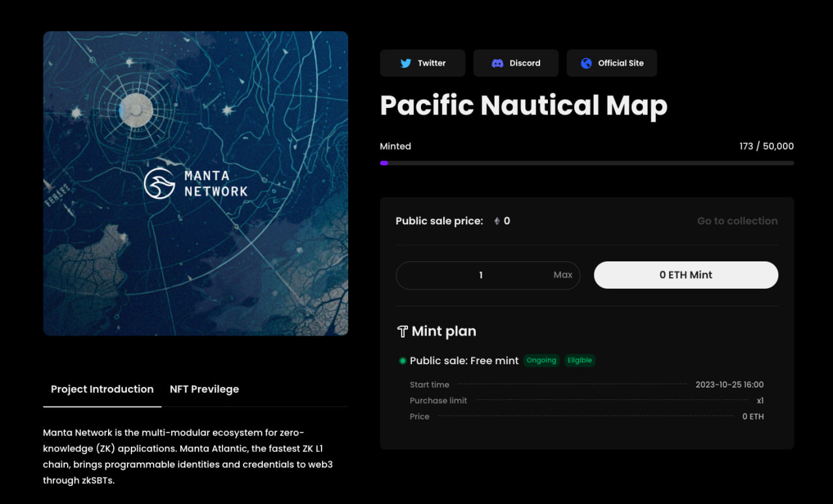Open Go to collection link
The image size is (833, 504).
tap(737, 221)
